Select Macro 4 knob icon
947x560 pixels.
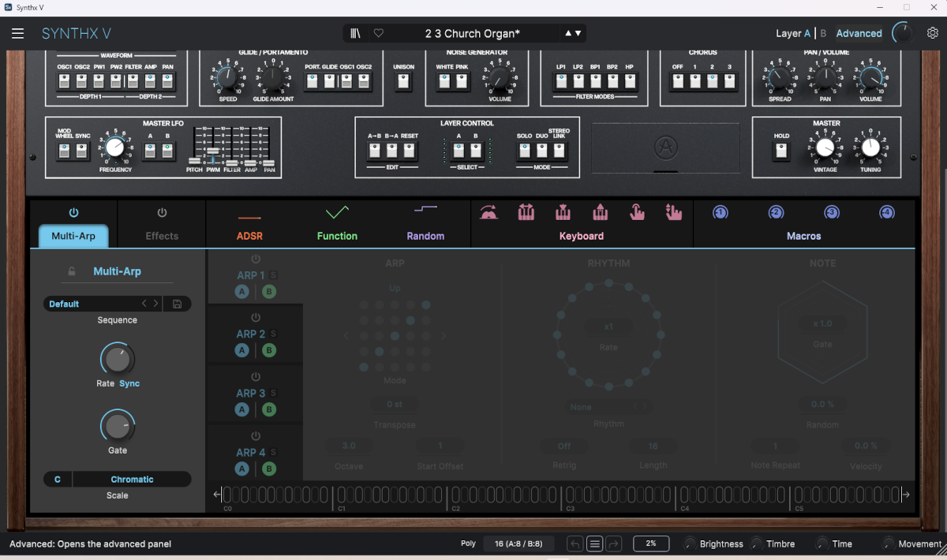click(x=887, y=212)
